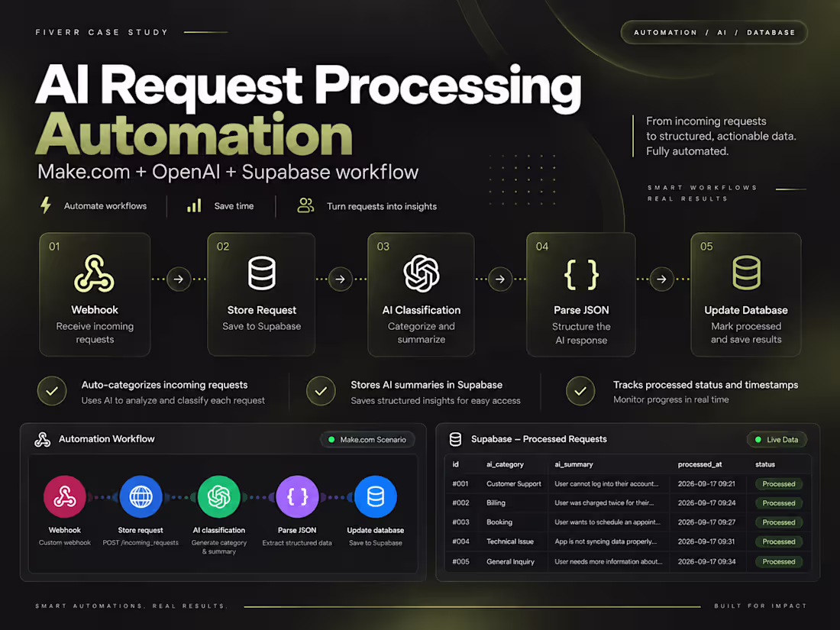Select the Webhook icon in step 01 card
Viewport: 840px width, 630px height.
coord(94,273)
